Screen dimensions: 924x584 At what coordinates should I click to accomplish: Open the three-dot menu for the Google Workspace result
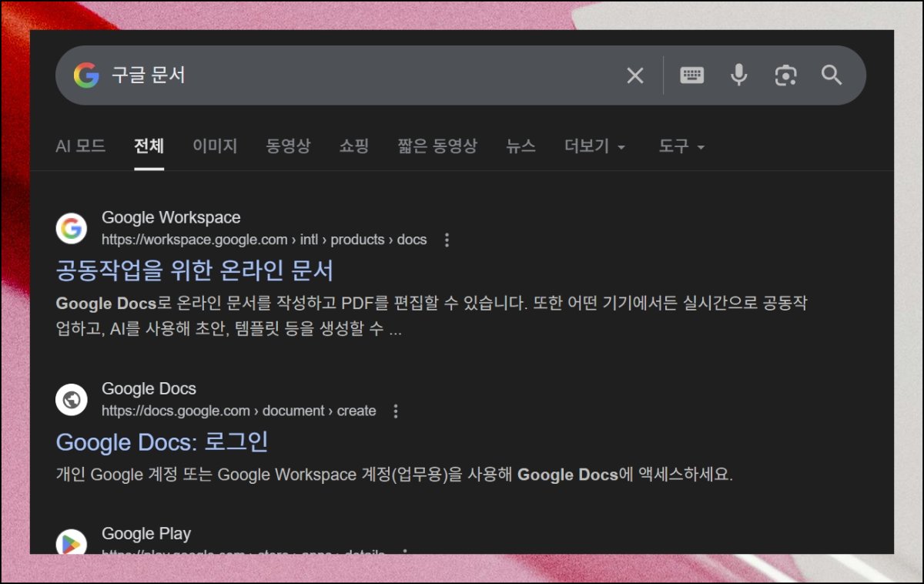[x=447, y=240]
